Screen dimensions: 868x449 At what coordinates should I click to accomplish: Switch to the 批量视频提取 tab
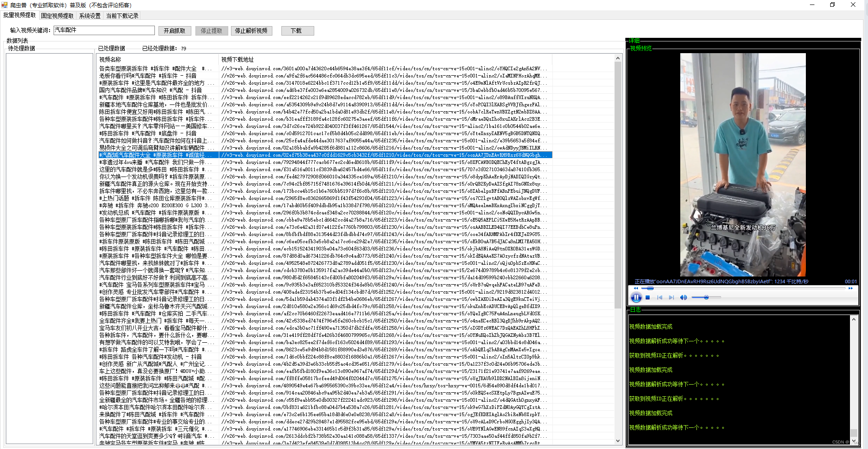point(19,15)
